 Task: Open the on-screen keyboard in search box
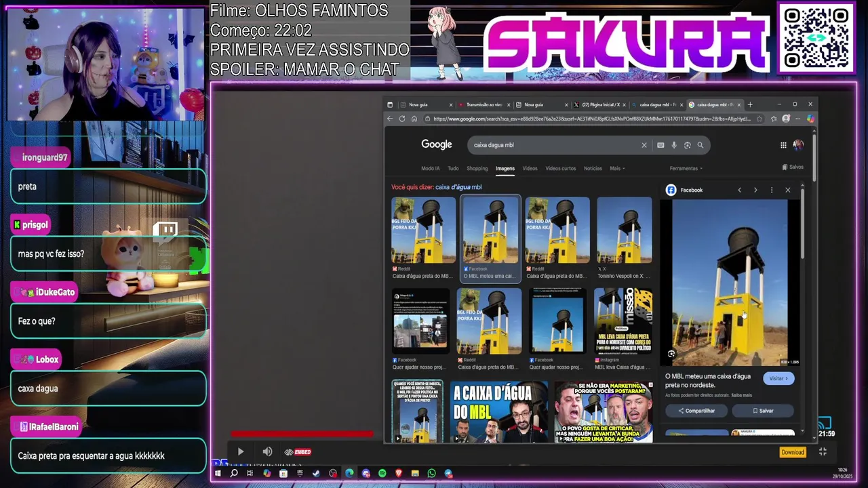tap(660, 145)
